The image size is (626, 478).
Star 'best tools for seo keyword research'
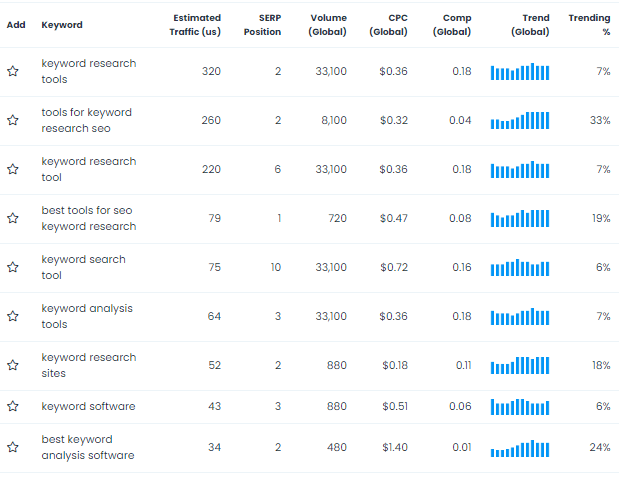(13, 218)
